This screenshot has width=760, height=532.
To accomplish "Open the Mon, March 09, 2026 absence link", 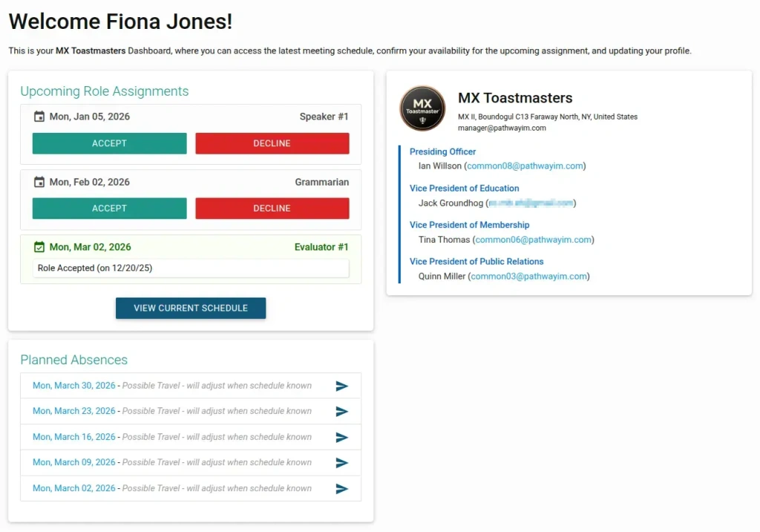I will pos(74,462).
